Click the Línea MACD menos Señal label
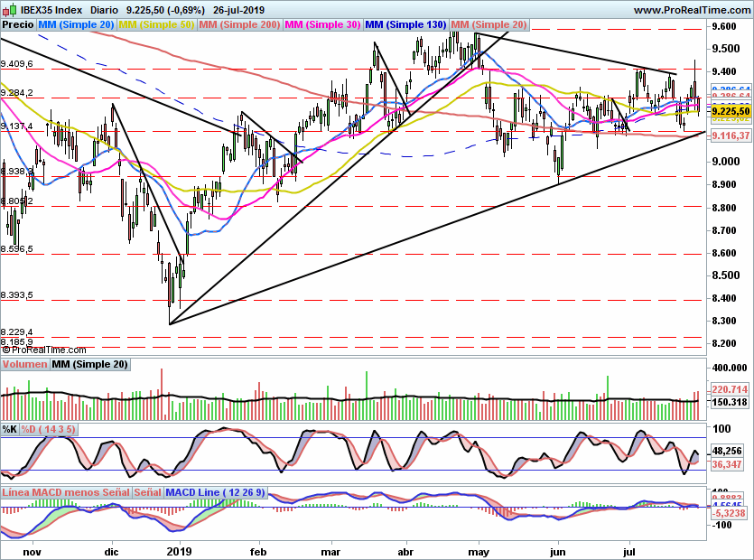The image size is (754, 560). tap(66, 492)
